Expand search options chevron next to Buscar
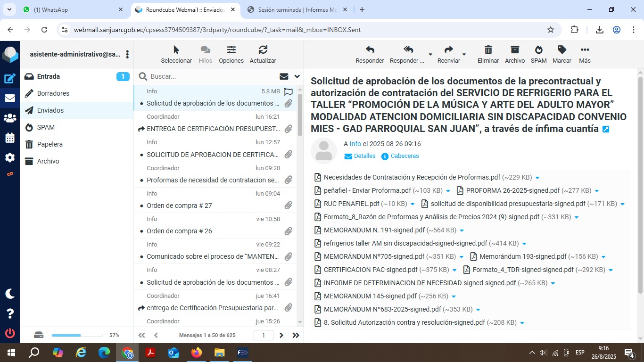644x362 pixels. point(297,76)
